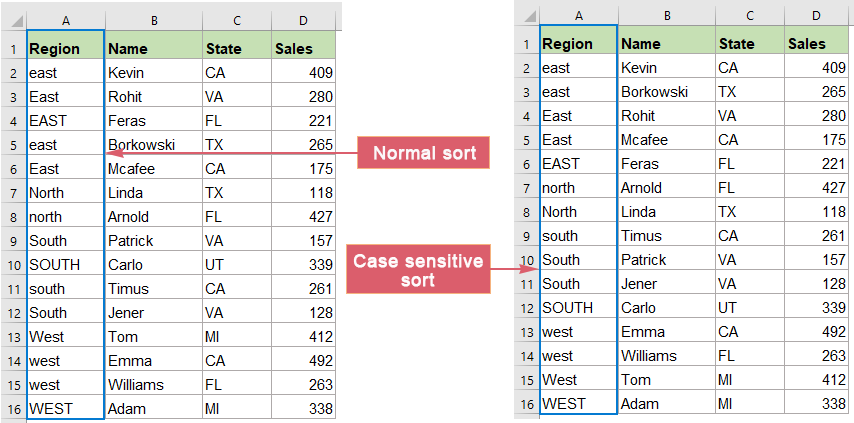
Task: Select the uppercase EAST cell in right table
Action: point(578,164)
